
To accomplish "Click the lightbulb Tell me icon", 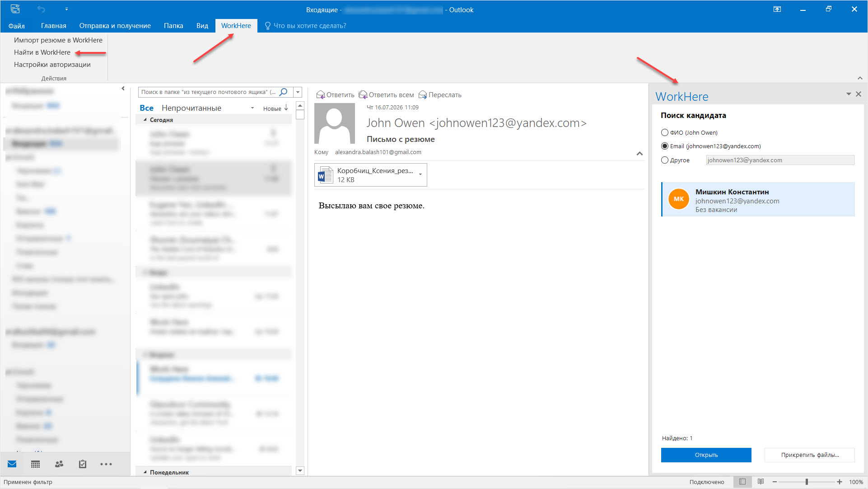I will coord(268,26).
